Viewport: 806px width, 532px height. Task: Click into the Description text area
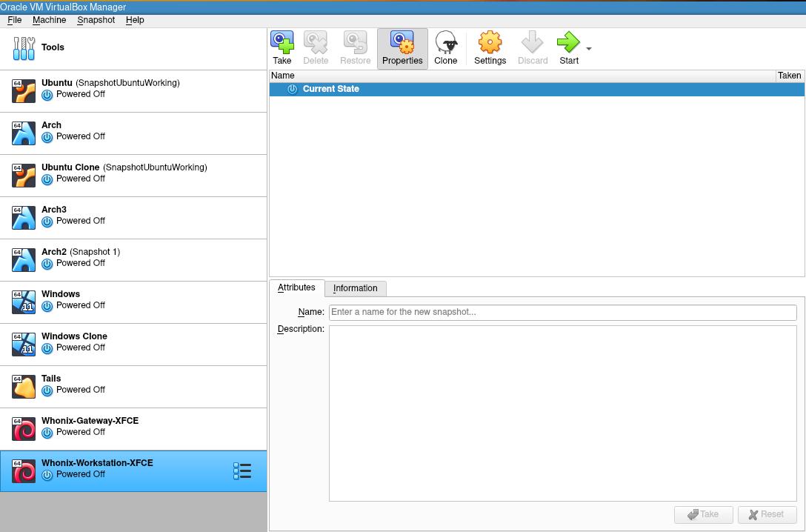tap(562, 413)
